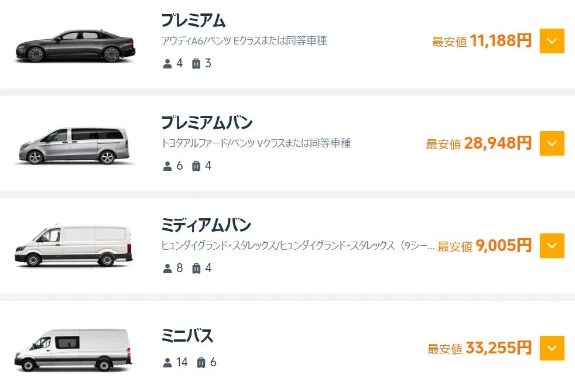Open the プレミアム vehicle title
The height and width of the screenshot is (392, 575).
tap(193, 20)
